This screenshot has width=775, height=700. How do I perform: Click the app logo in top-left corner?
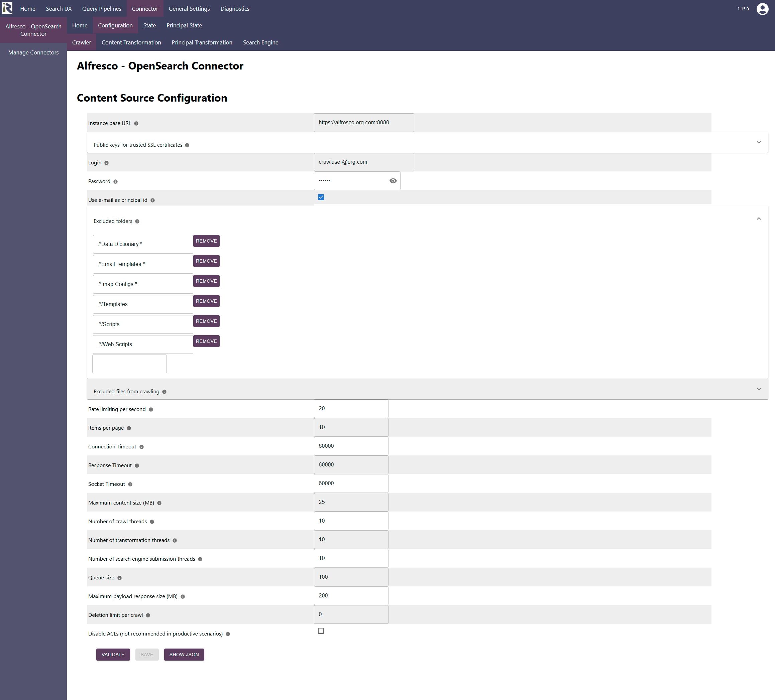[7, 8]
